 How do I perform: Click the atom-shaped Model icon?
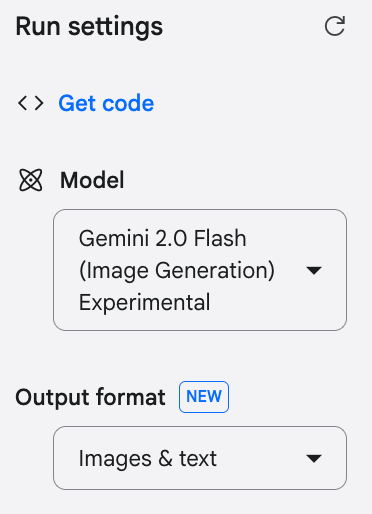tap(31, 180)
